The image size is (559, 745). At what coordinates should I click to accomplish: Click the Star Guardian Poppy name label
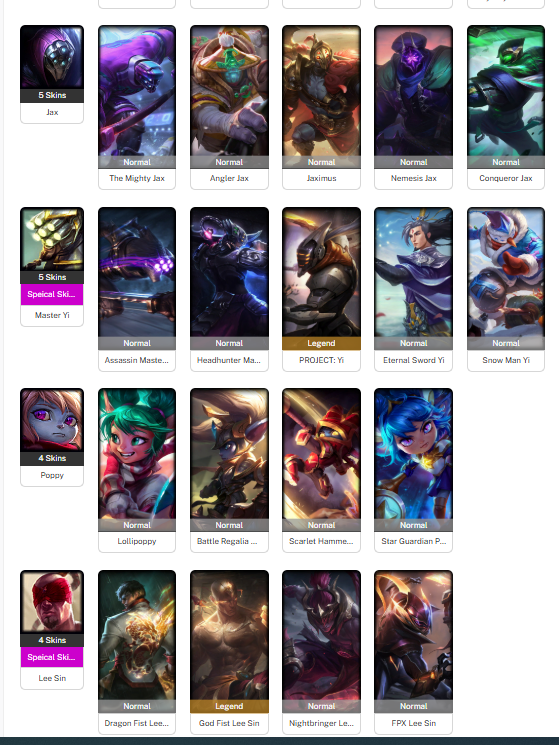point(413,541)
